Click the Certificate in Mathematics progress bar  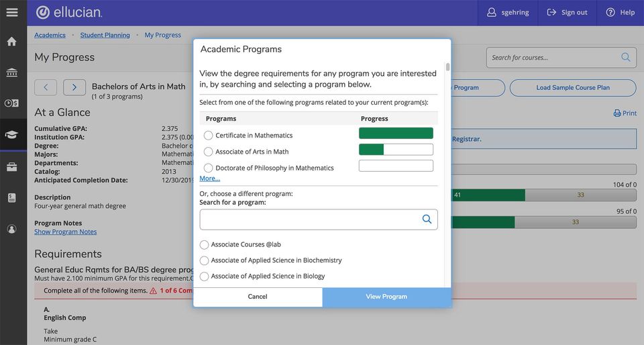[x=396, y=133]
